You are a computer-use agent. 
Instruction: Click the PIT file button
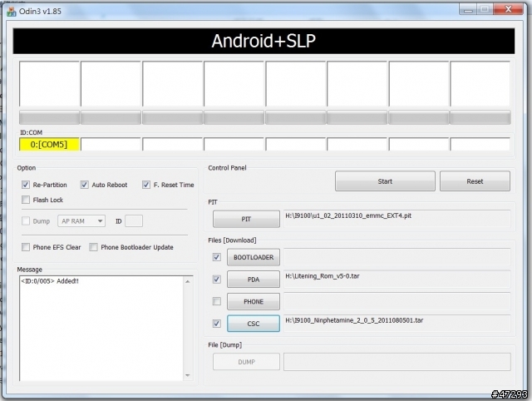click(x=246, y=219)
